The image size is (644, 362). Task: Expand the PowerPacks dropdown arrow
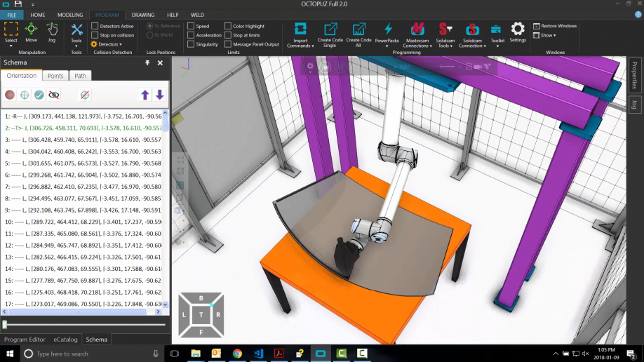click(x=387, y=46)
